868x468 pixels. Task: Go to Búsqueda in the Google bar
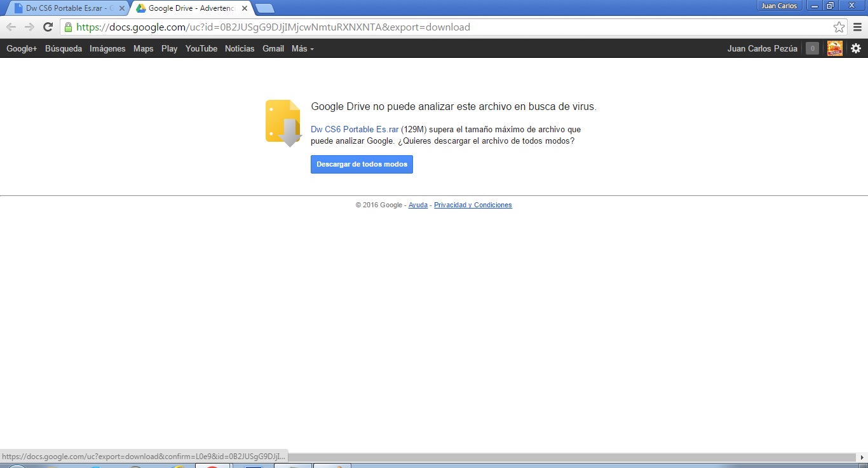click(64, 48)
